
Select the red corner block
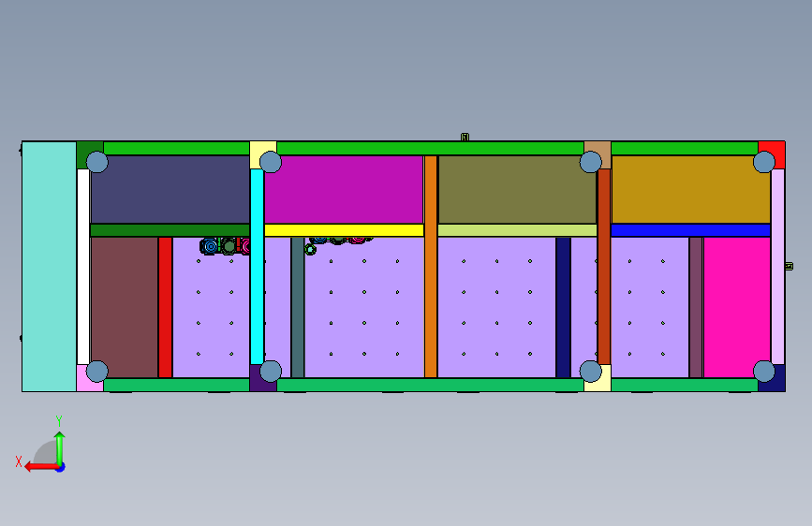pos(776,148)
